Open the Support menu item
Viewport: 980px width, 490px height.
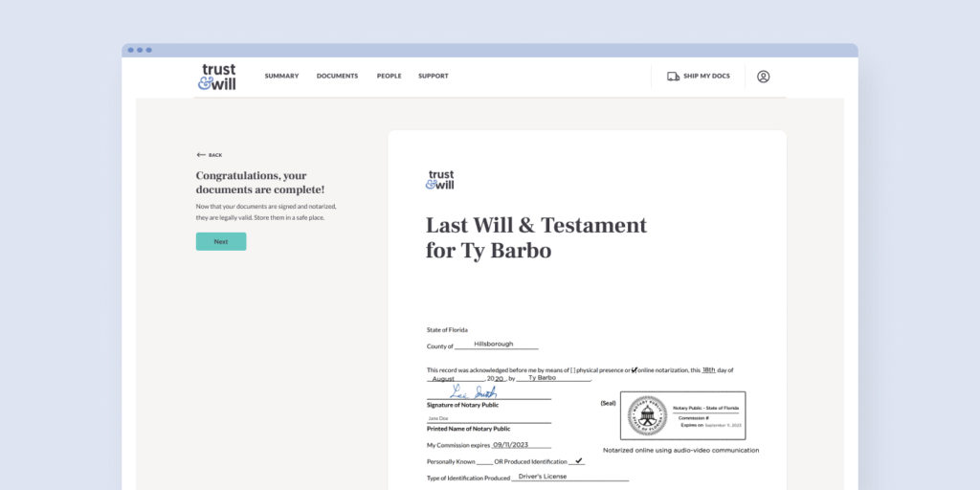tap(434, 77)
